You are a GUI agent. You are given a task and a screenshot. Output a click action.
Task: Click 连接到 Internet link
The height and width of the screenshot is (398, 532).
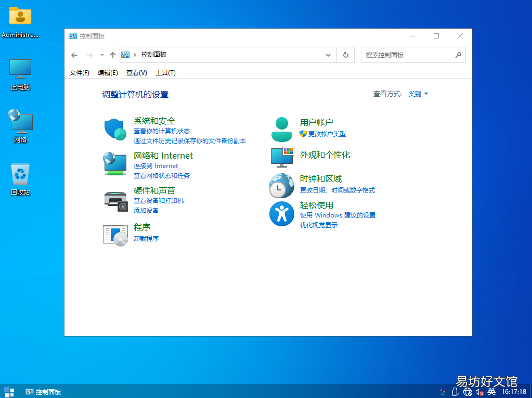coord(155,166)
